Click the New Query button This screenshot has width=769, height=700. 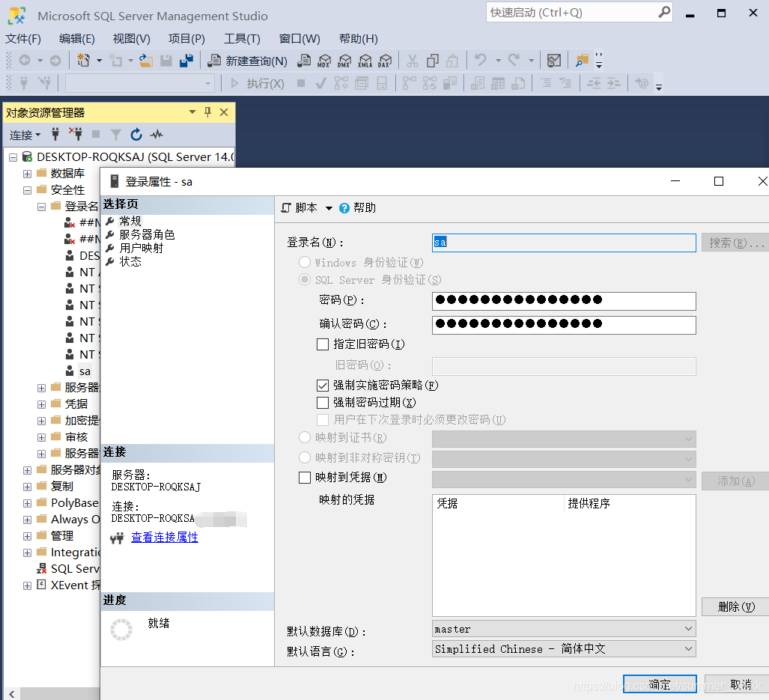click(x=247, y=61)
